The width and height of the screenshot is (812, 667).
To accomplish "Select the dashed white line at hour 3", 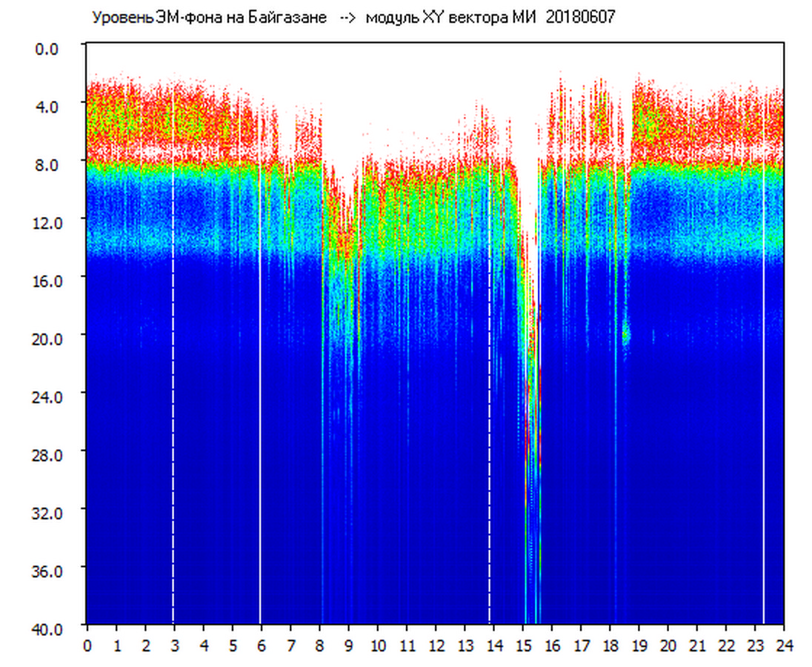I will click(x=173, y=371).
